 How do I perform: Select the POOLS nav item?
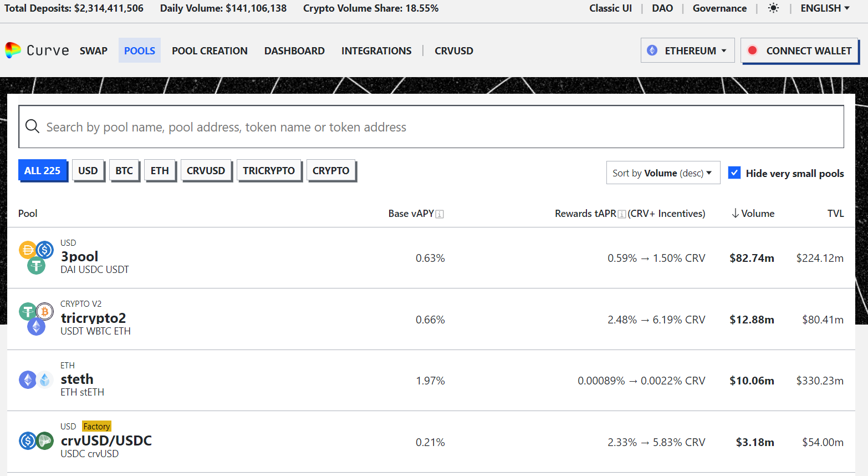tap(140, 50)
